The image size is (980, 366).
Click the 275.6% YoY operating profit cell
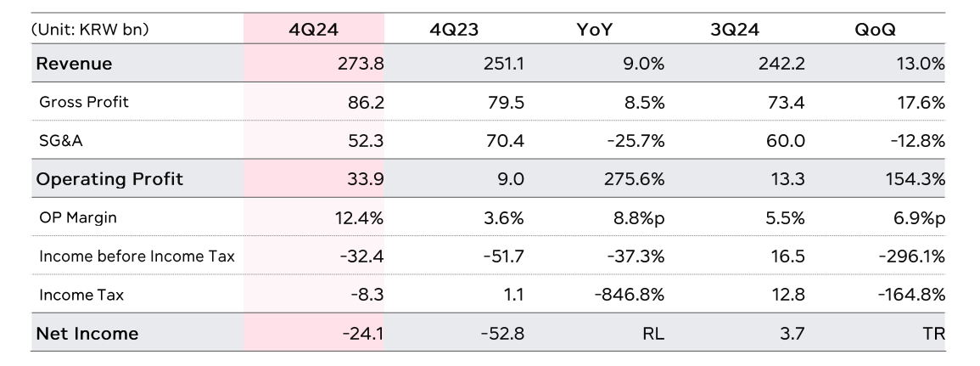(x=632, y=179)
